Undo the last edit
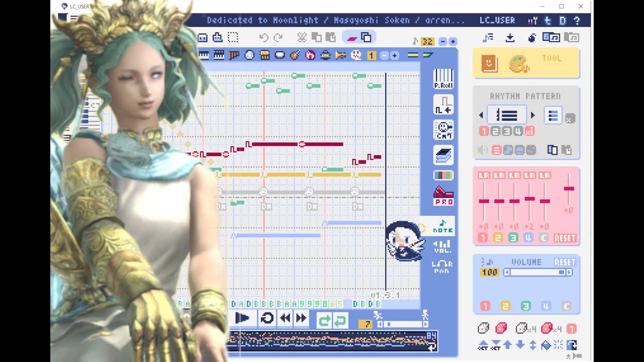The image size is (644, 362). [264, 37]
